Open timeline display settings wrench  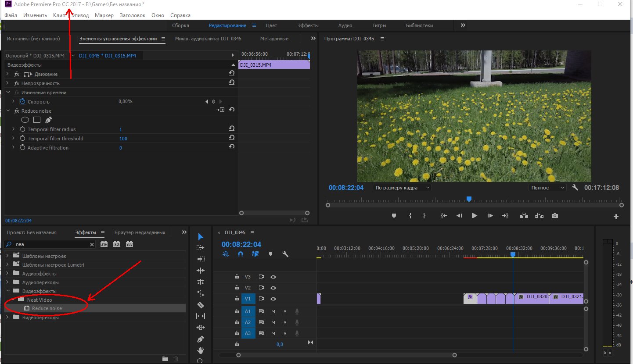(285, 254)
